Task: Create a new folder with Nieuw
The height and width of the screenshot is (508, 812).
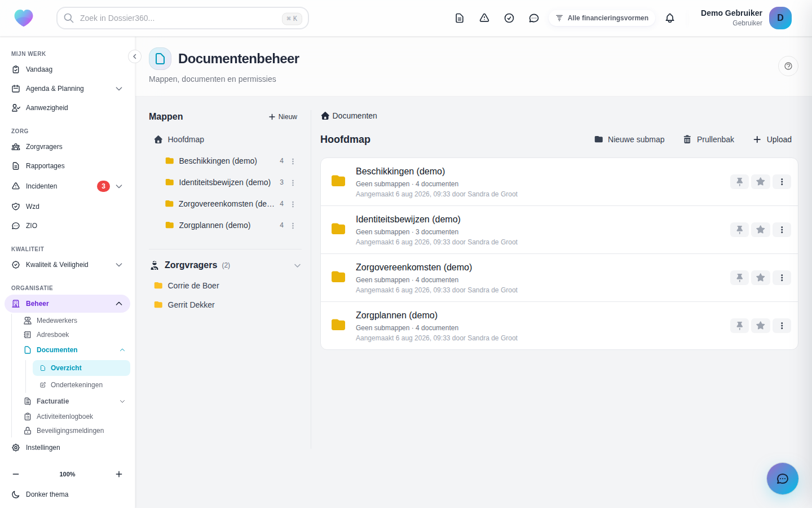Action: 283,117
